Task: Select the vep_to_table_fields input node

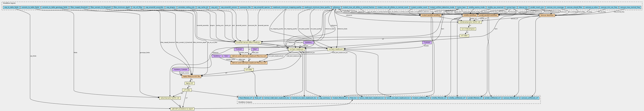Action: tap(12, 7)
